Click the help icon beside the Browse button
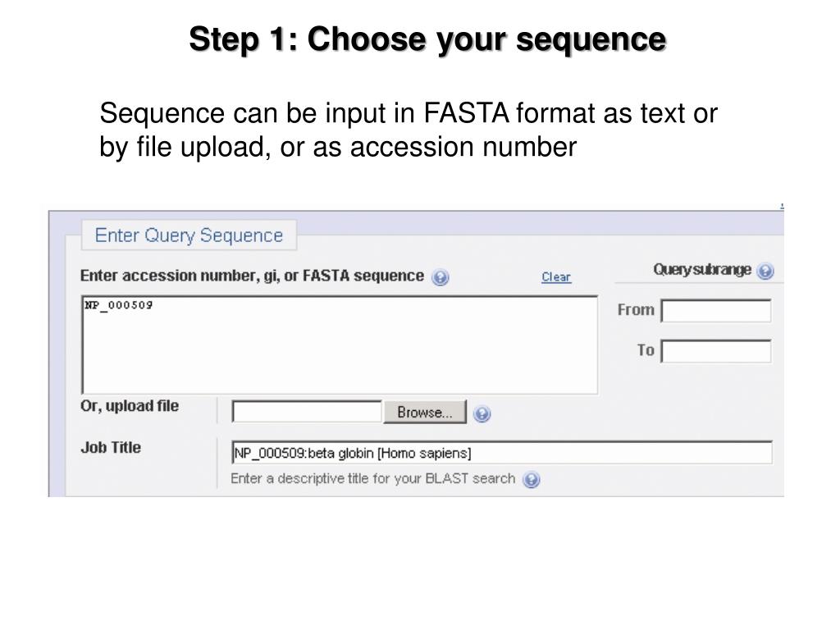840x630 pixels. tap(482, 413)
